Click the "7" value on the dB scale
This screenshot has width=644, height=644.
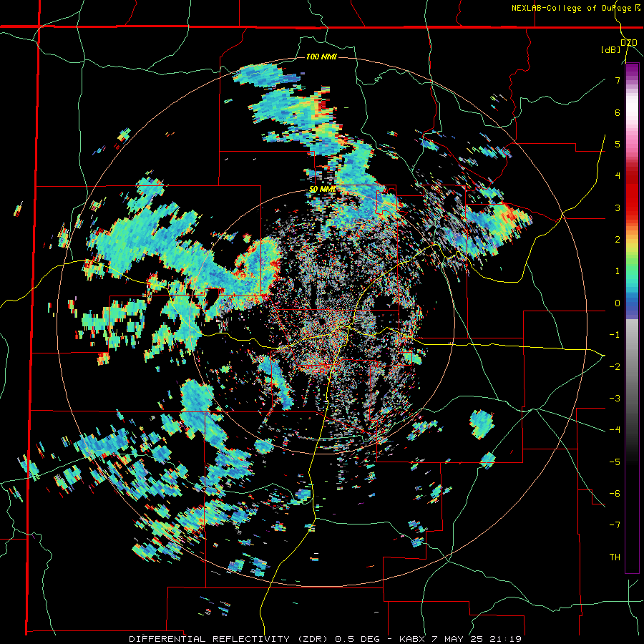(618, 80)
